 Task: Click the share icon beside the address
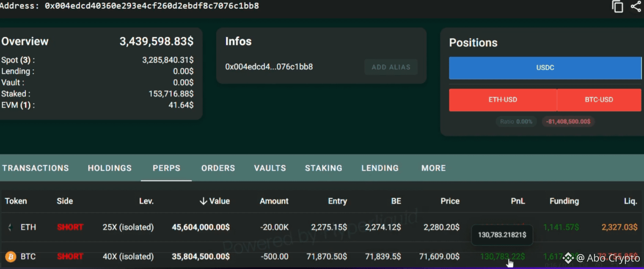tap(636, 6)
